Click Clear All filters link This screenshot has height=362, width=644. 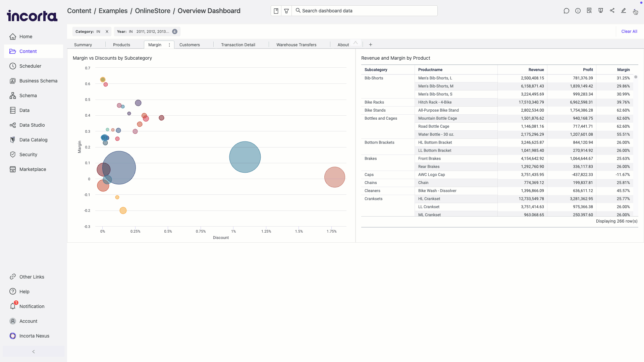point(629,32)
